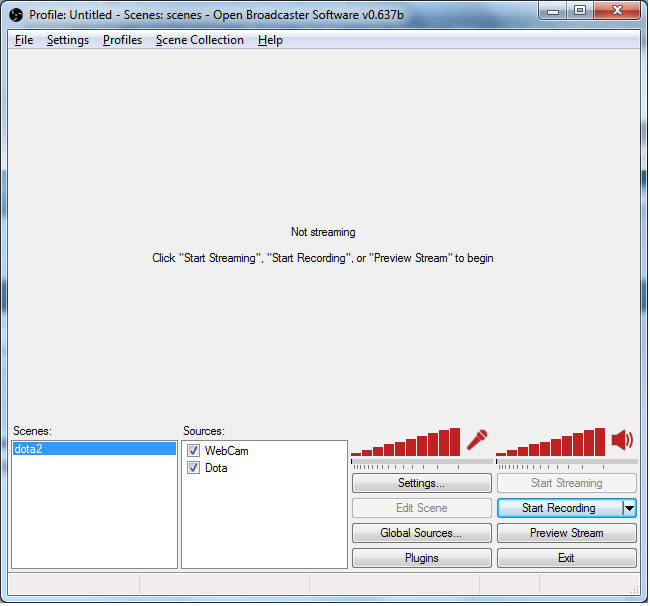Open the Scene Collection menu
The height and width of the screenshot is (606, 650).
click(200, 40)
